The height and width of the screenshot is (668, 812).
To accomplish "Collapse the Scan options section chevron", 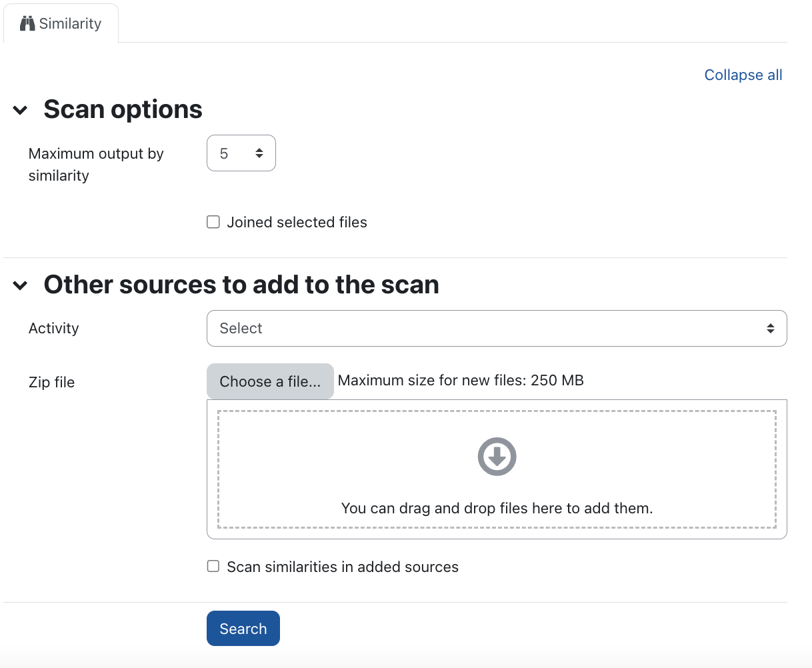I will [21, 110].
